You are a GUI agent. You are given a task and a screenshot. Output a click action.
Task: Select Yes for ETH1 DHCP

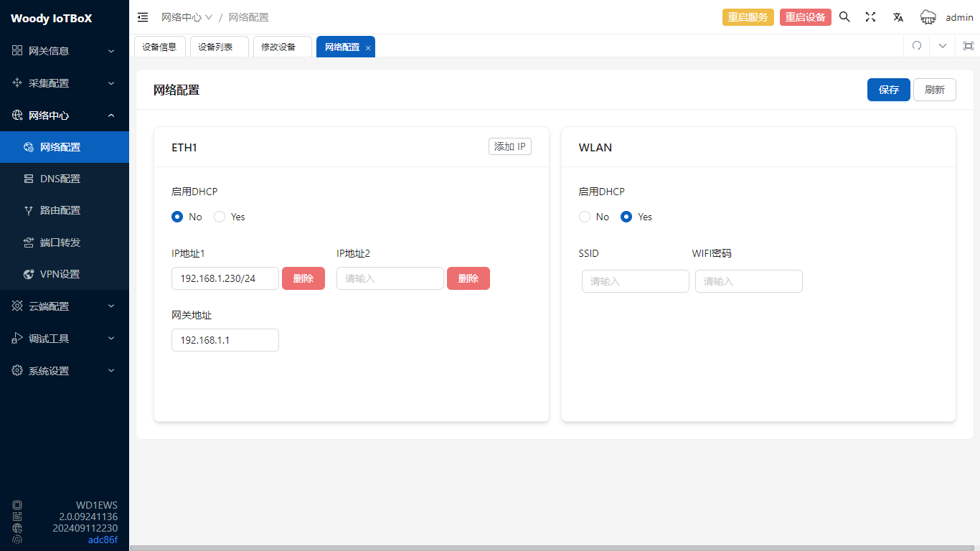pos(220,217)
